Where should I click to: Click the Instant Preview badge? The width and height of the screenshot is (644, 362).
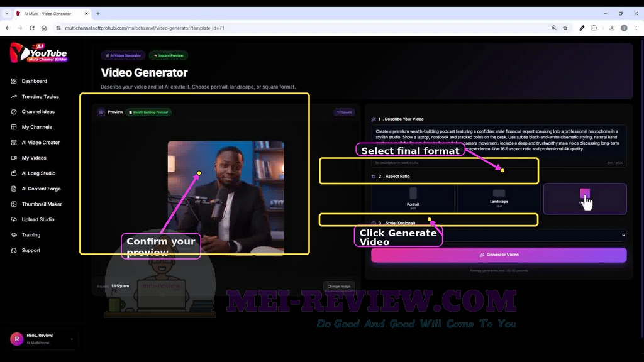pos(169,55)
